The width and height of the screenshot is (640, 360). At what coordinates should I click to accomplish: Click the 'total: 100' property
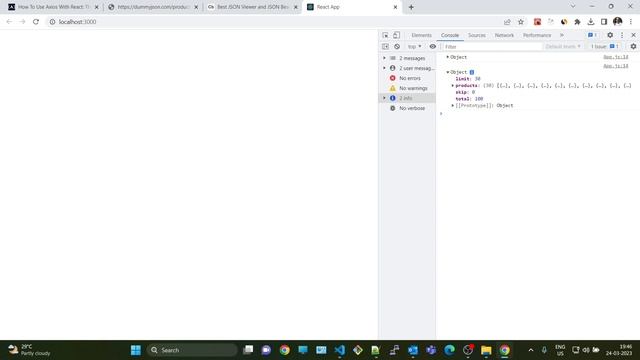[469, 99]
